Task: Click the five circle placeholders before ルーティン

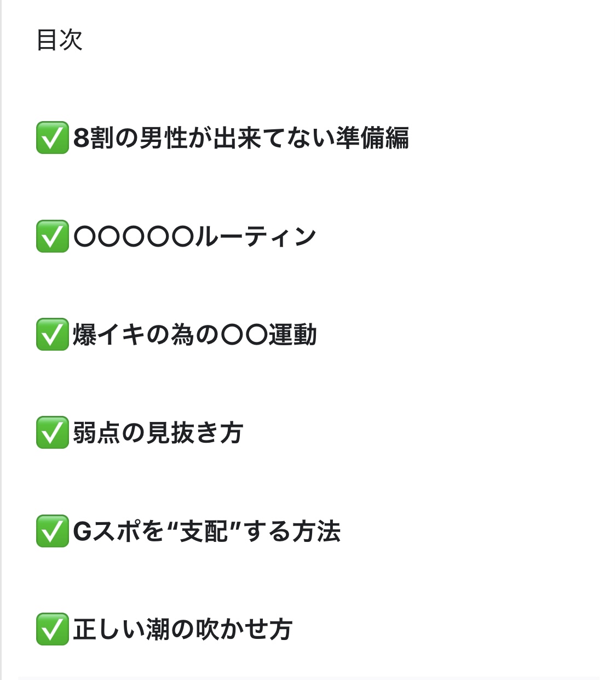Action: [x=134, y=236]
